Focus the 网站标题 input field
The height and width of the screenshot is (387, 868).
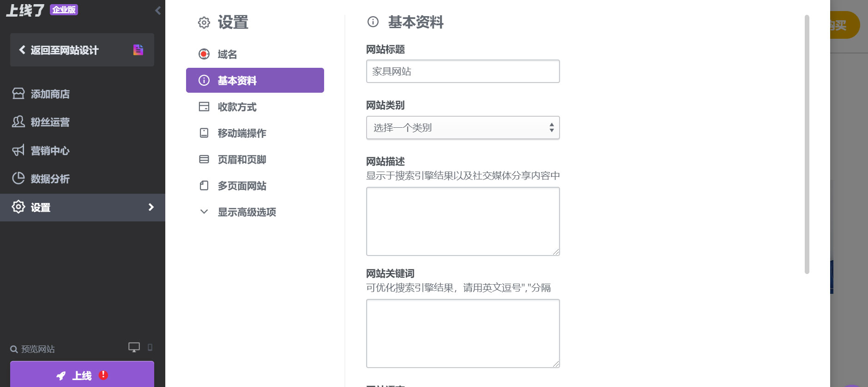tap(463, 71)
